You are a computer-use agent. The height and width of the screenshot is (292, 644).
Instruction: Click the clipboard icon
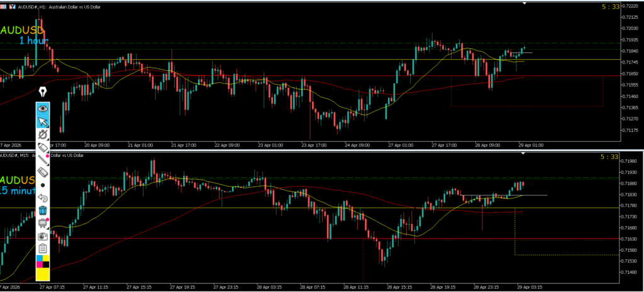pos(43,249)
